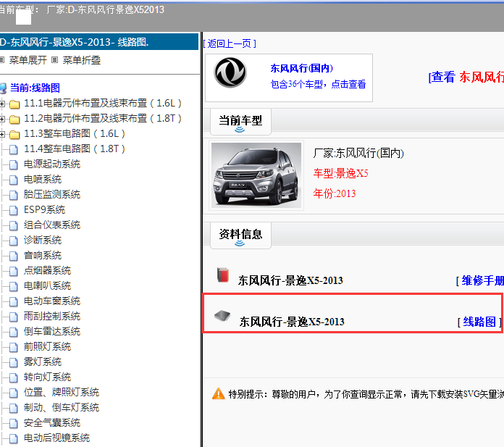Click 年份:2013 text

(x=335, y=193)
